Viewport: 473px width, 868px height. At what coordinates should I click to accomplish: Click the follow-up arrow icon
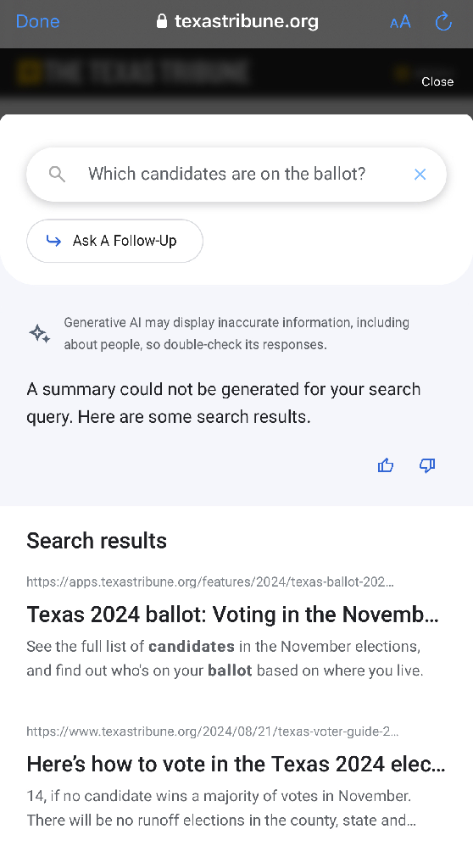click(x=53, y=241)
